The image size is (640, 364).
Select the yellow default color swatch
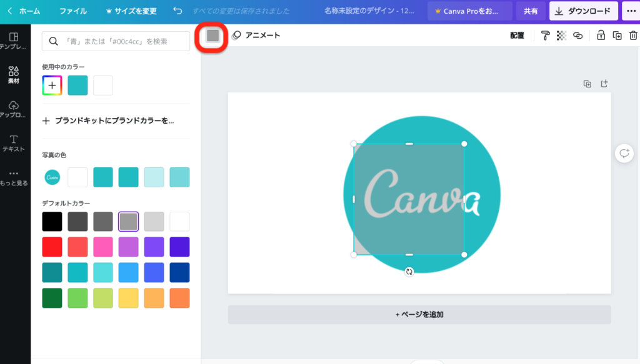point(129,298)
